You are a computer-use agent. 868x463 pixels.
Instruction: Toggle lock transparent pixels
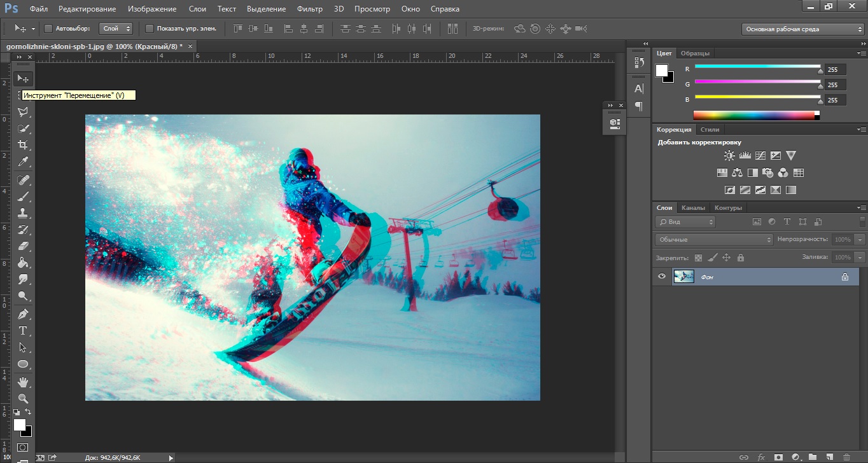[698, 258]
